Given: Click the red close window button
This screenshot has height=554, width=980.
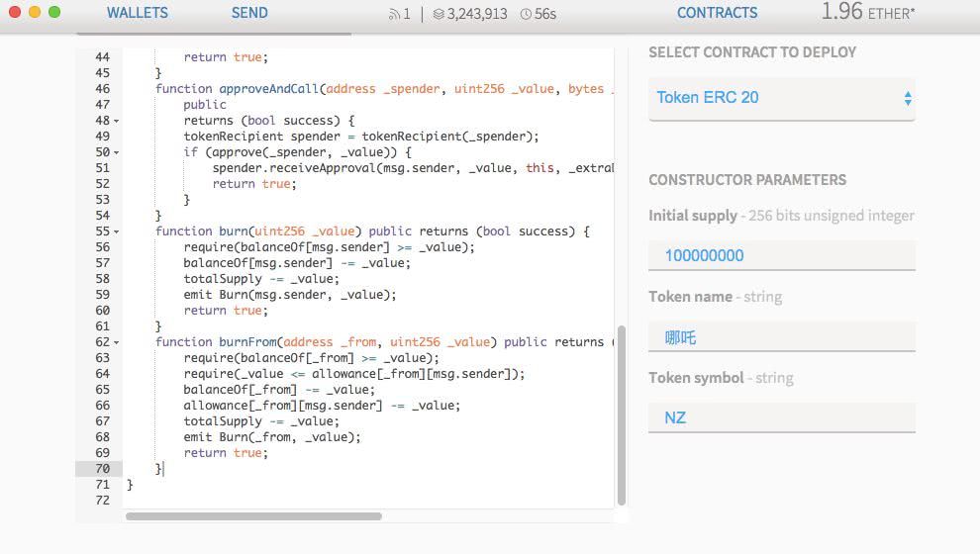Looking at the screenshot, I should [15, 12].
